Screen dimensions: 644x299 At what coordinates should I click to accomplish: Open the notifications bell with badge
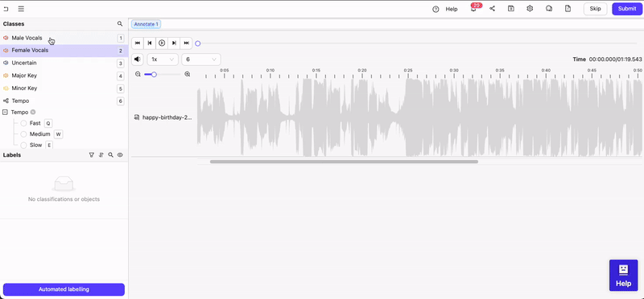click(x=473, y=9)
